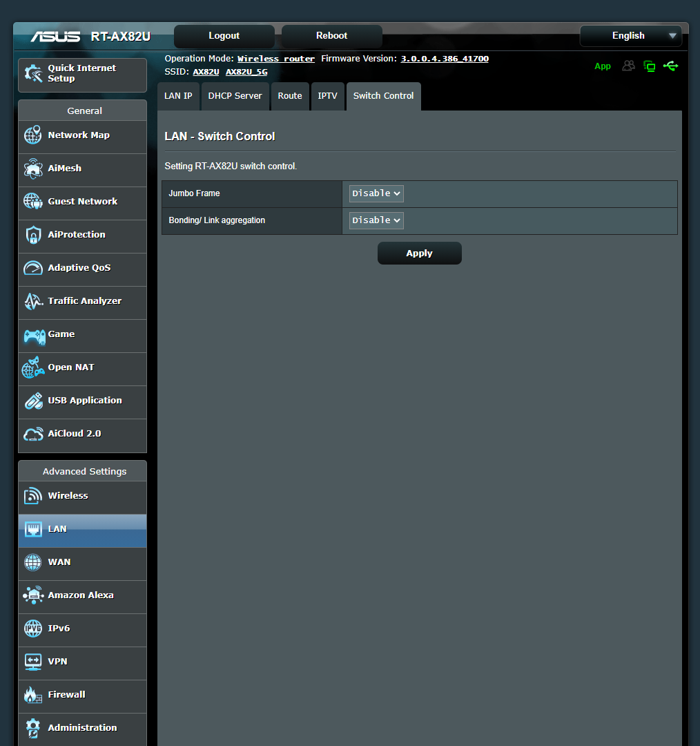Click the guest users status icon
The width and height of the screenshot is (700, 746).
tap(629, 66)
